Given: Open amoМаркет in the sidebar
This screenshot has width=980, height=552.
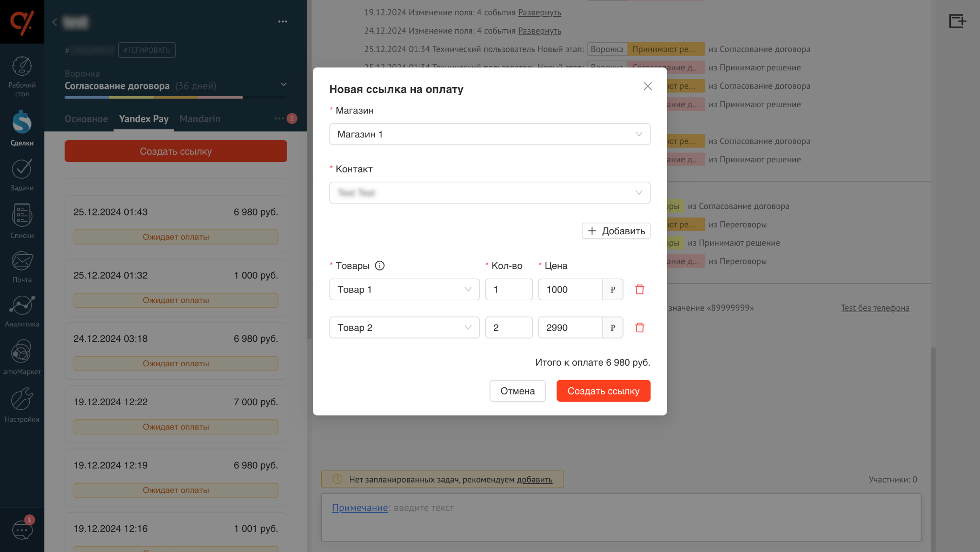Looking at the screenshot, I should pos(22,358).
